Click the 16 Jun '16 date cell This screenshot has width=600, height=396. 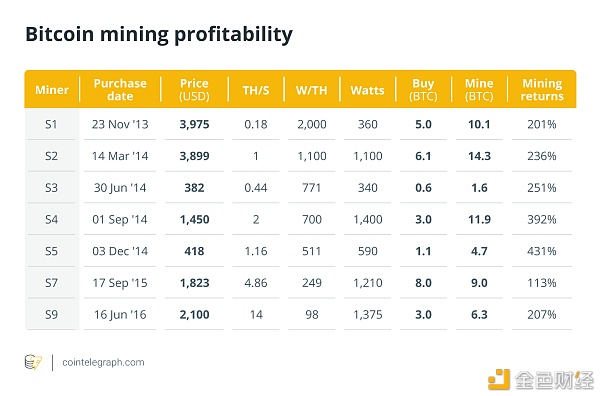[120, 315]
